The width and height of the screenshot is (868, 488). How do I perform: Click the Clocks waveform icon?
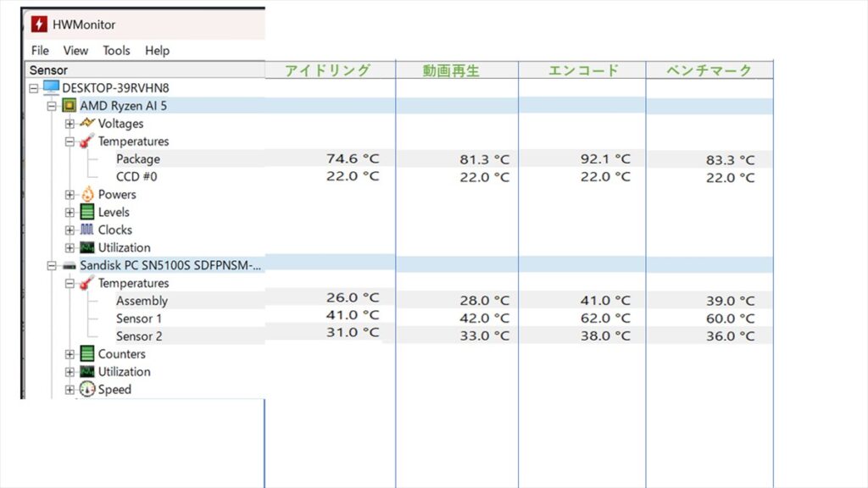click(87, 229)
